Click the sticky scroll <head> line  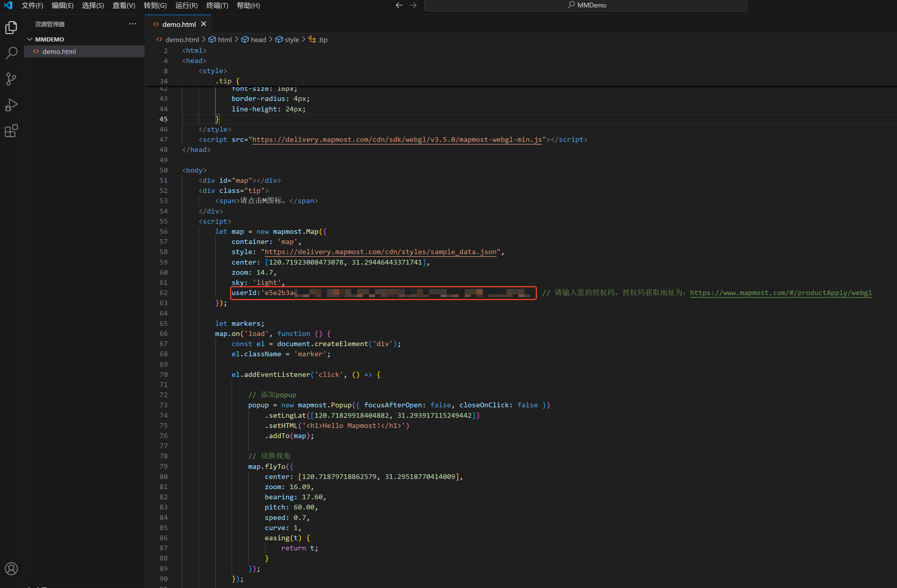coord(194,61)
